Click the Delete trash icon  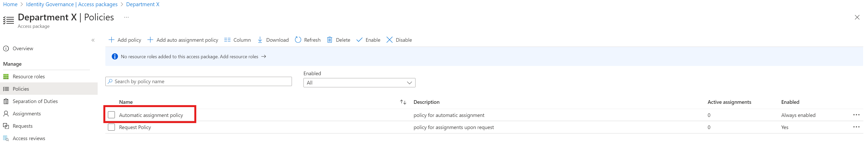pos(329,40)
